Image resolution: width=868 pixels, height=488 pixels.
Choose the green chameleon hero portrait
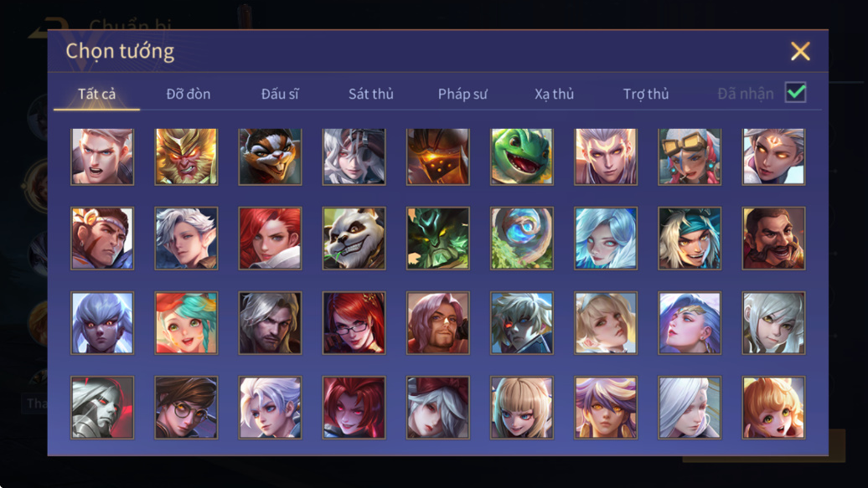point(521,157)
